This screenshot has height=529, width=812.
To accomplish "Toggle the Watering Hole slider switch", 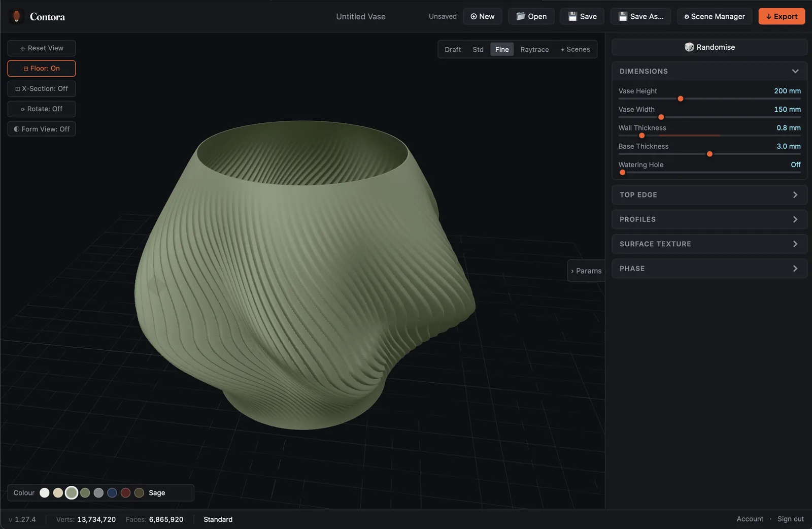I will 623,173.
